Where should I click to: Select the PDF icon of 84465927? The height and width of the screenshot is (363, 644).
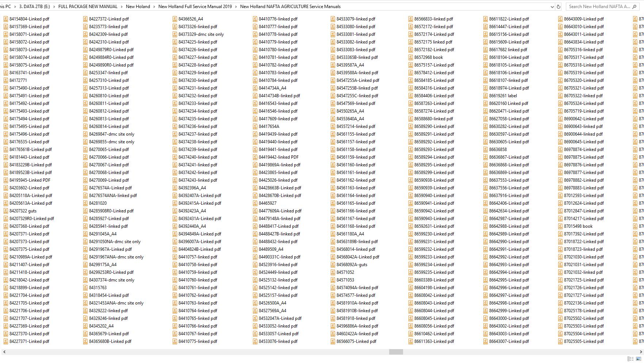[x=255, y=203]
